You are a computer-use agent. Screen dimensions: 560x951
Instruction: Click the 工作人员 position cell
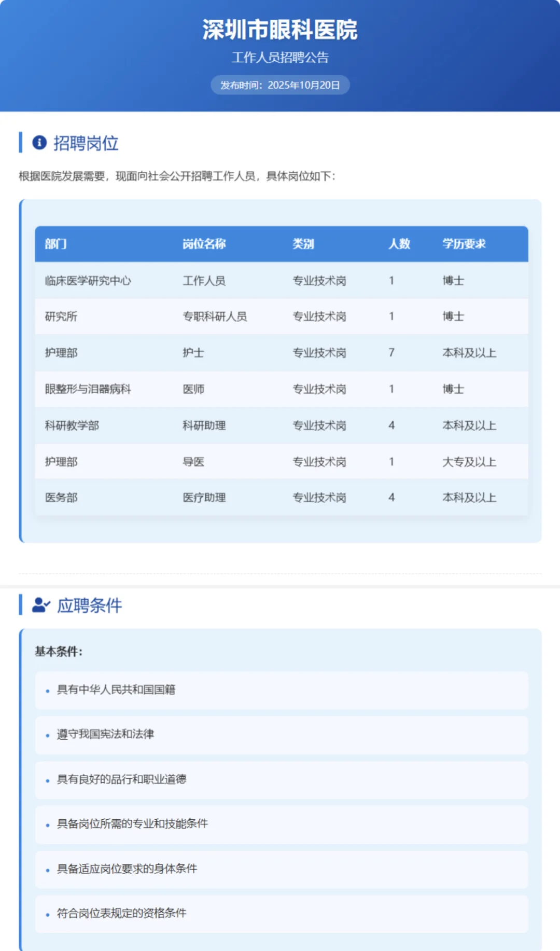coord(204,281)
